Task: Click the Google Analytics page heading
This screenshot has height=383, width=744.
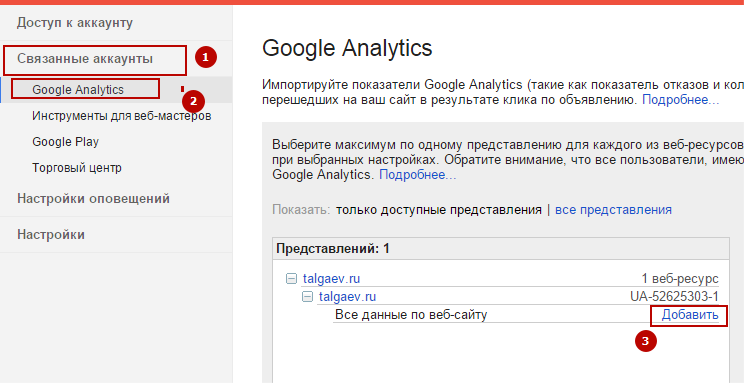Action: click(x=347, y=48)
